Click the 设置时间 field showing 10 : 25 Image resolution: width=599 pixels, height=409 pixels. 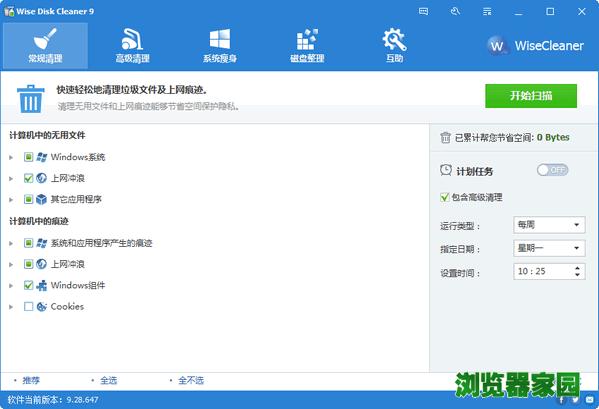[x=549, y=272]
